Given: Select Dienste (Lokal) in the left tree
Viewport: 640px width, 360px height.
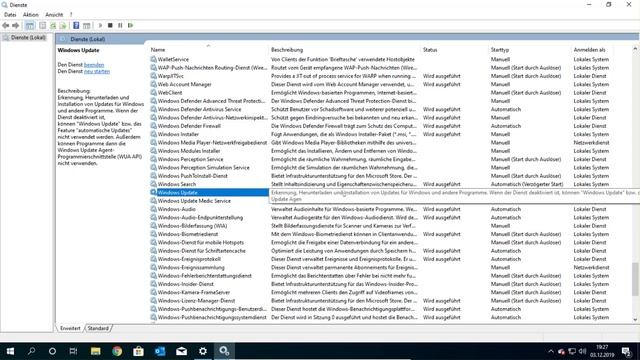Looking at the screenshot, I should coord(28,38).
